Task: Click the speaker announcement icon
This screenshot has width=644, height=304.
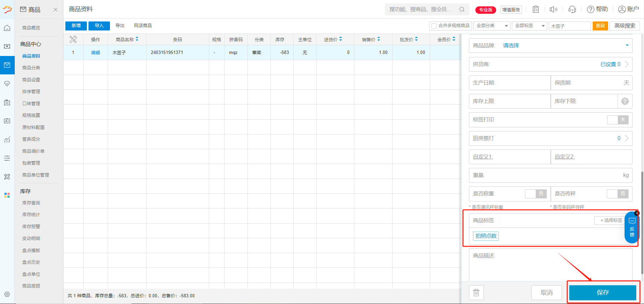Action: click(x=553, y=9)
